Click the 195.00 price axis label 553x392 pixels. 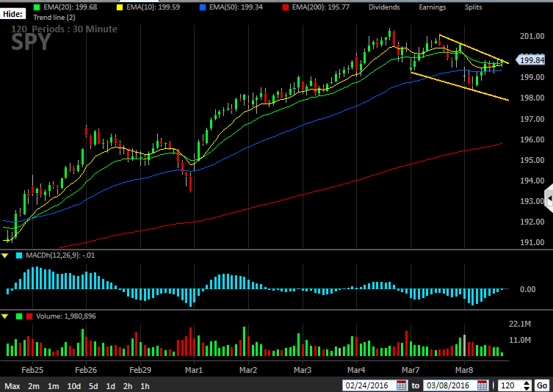coord(532,160)
